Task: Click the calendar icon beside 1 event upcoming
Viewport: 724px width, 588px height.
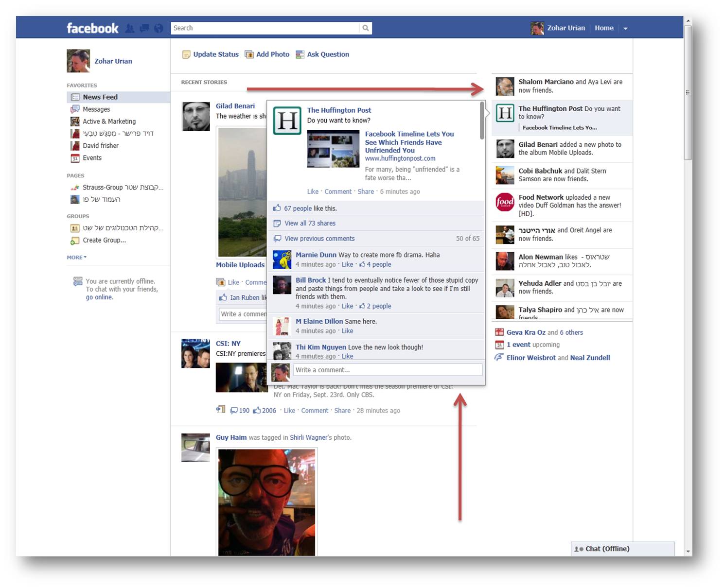Action: (499, 345)
